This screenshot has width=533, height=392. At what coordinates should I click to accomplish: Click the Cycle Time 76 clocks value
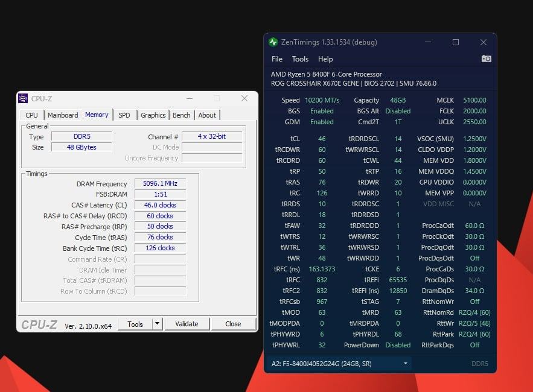pyautogui.click(x=160, y=237)
